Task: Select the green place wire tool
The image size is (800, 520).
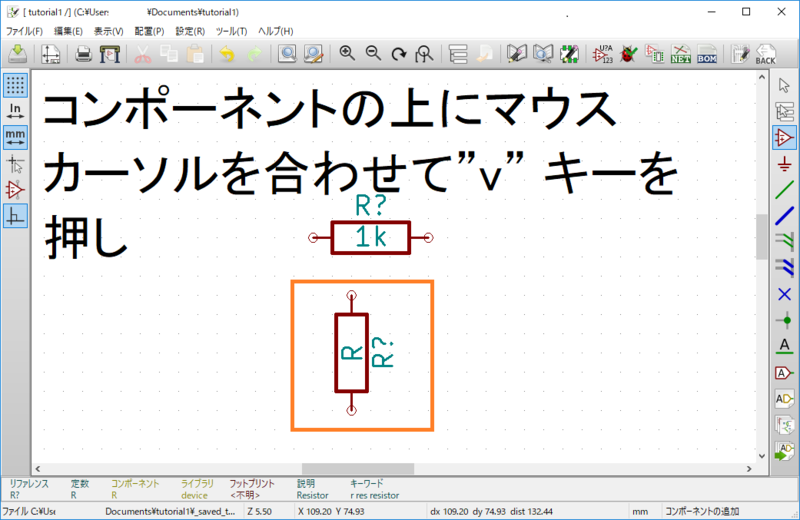Action: [784, 190]
